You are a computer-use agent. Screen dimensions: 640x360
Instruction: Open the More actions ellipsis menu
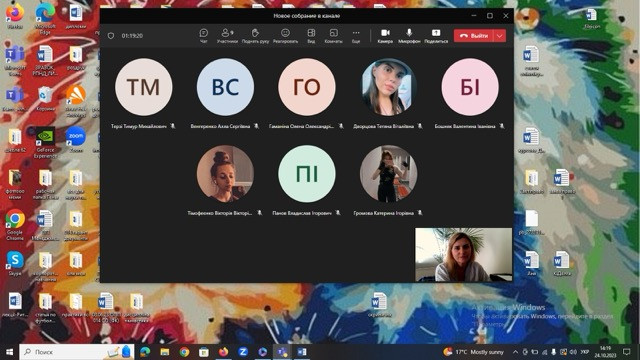356,36
